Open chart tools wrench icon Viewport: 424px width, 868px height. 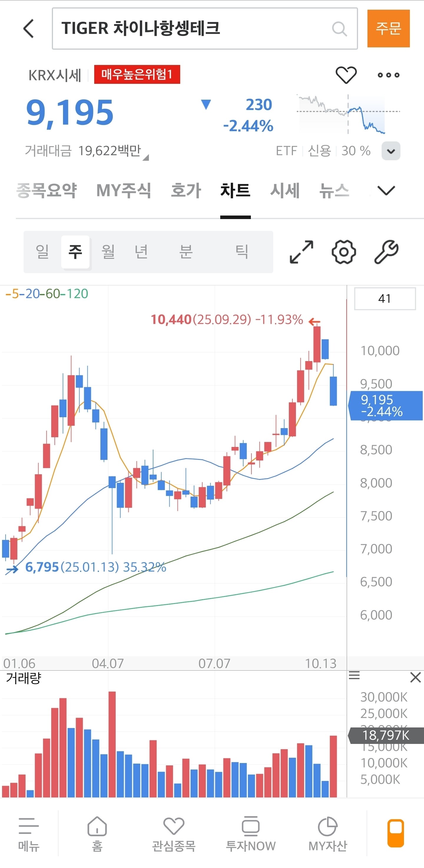click(x=386, y=252)
